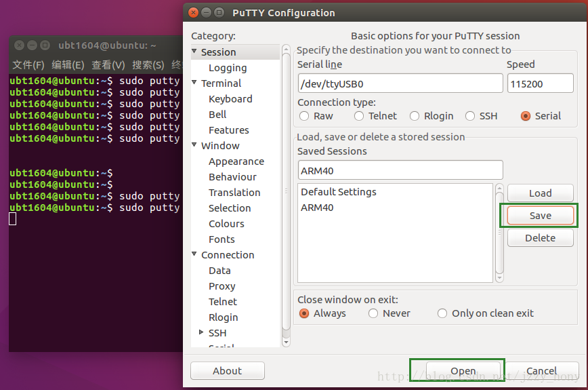Open the Terminal settings page
This screenshot has height=390, width=588.
click(x=222, y=83)
